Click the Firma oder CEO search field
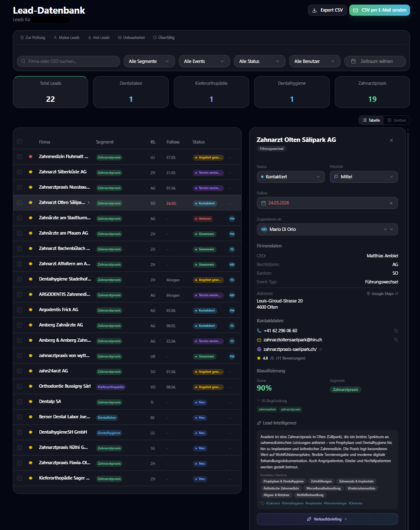This screenshot has height=530, width=420. point(68,61)
